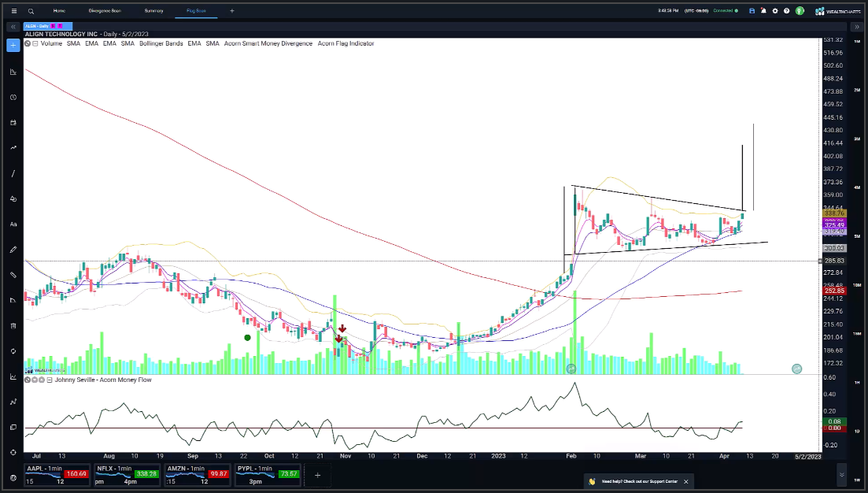Click the red 252.85 price label
868x493 pixels.
pos(834,291)
